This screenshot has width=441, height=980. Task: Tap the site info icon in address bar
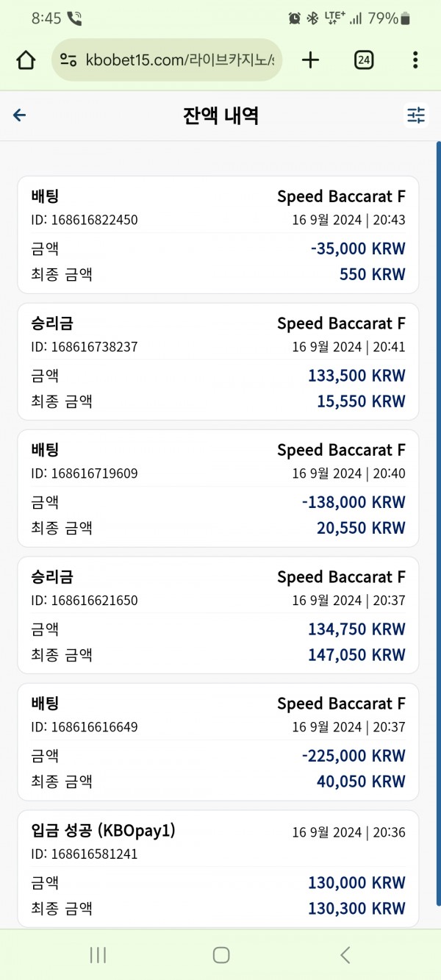[x=68, y=60]
